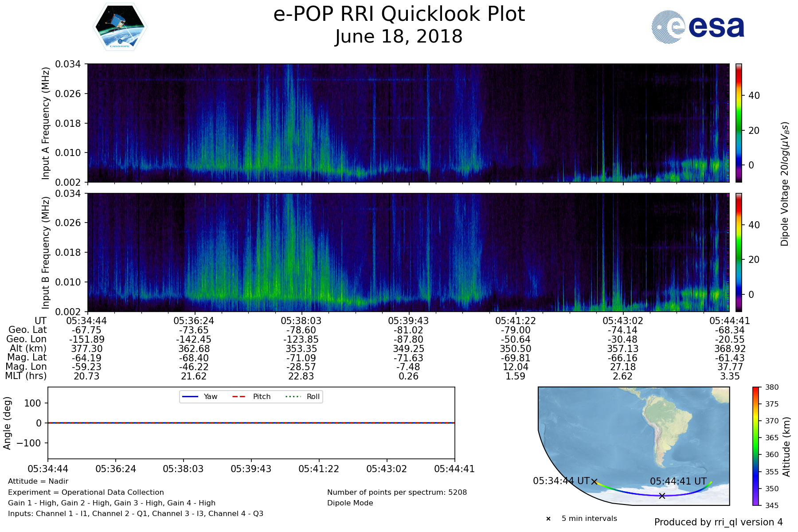798x532 pixels.
Task: Click the x marker at the orbit track's lowest point
Action: pyautogui.click(x=662, y=496)
